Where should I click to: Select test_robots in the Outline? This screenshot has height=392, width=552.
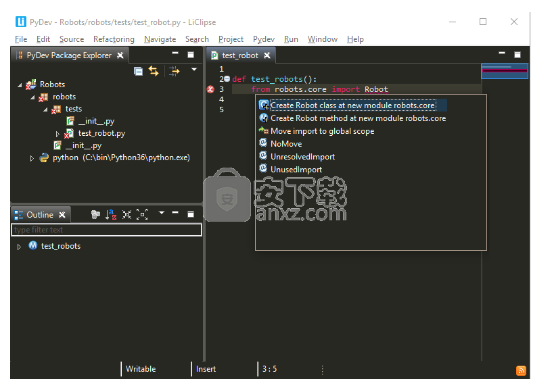(x=61, y=246)
